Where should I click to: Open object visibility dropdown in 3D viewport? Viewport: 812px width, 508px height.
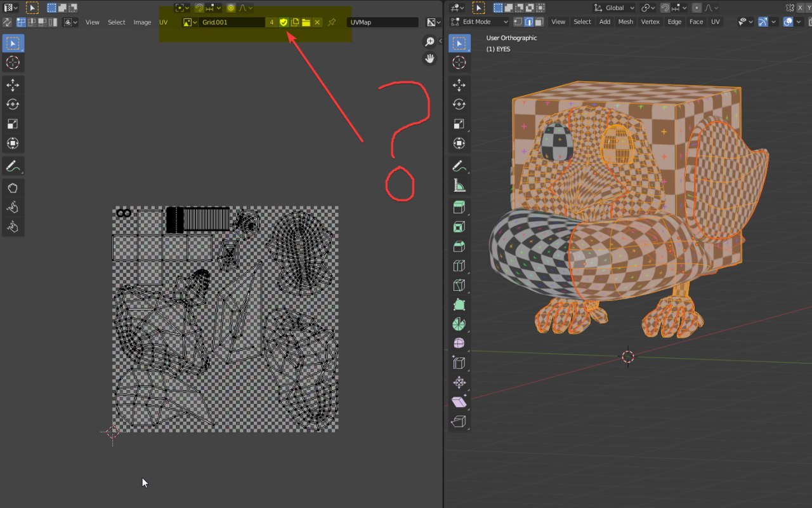[745, 22]
